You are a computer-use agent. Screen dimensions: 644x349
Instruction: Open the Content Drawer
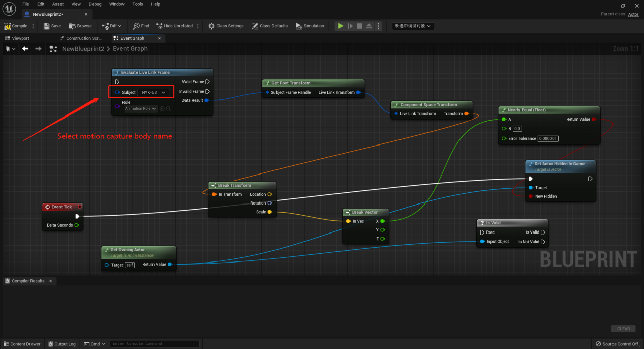[21, 344]
